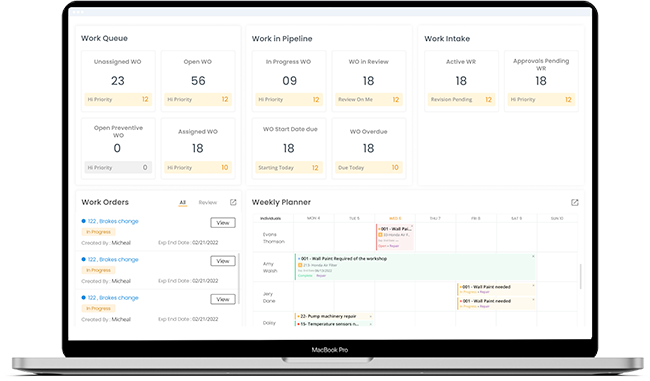Open the WO Overdue card

pyautogui.click(x=369, y=148)
